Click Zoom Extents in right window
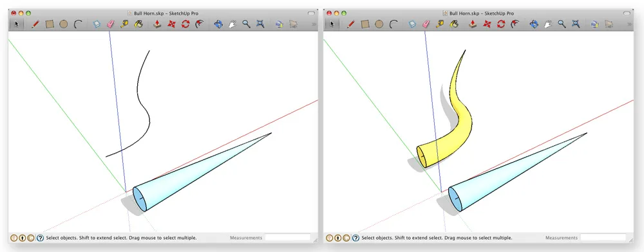Viewport: 644px width, 252px height. coord(576,24)
